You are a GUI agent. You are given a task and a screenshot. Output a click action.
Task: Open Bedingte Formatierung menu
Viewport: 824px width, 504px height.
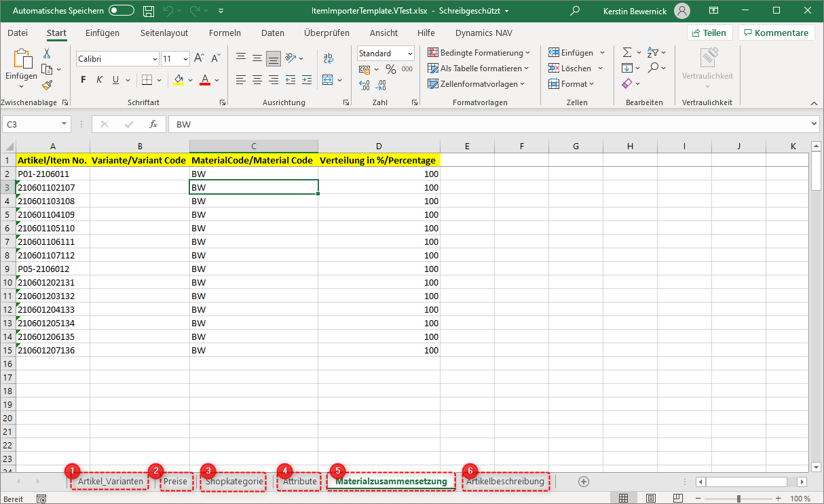pos(479,52)
